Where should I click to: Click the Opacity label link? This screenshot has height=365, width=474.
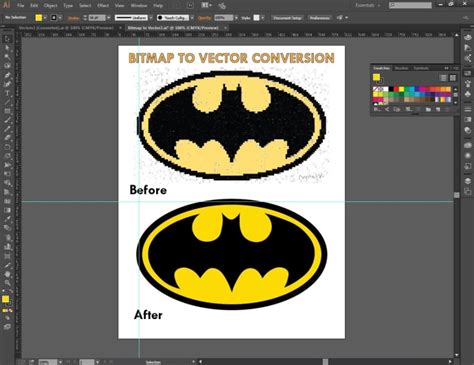point(204,18)
